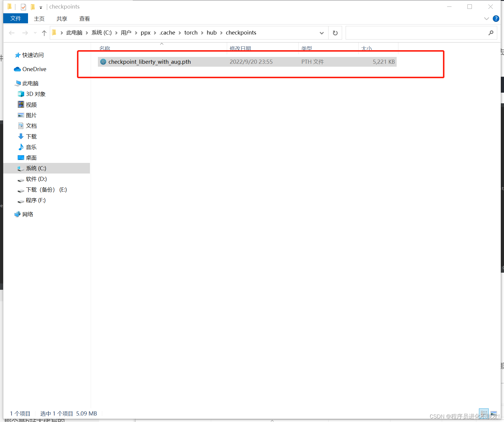Refresh the checkpoints folder view

[335, 33]
